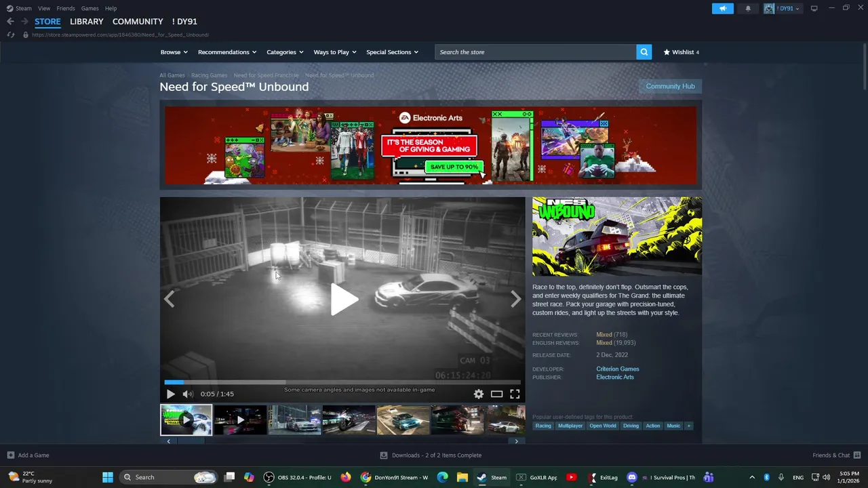This screenshot has width=868, height=488.
Task: Open the notifications bell
Action: click(x=749, y=8)
